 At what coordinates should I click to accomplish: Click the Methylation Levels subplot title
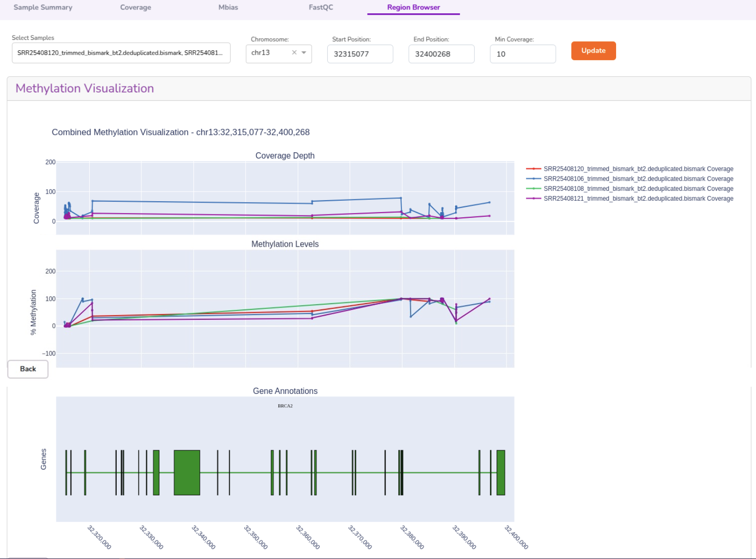tap(285, 244)
